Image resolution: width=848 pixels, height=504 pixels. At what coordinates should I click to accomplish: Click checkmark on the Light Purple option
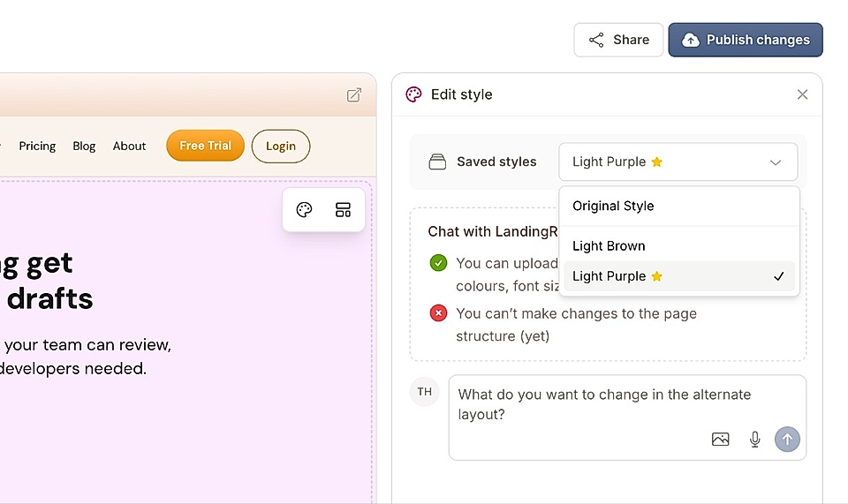(778, 276)
